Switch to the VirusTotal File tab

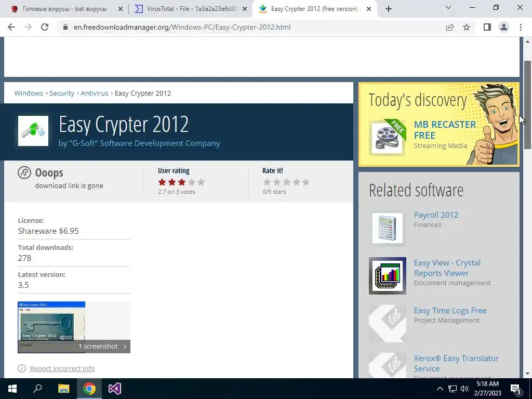(192, 9)
